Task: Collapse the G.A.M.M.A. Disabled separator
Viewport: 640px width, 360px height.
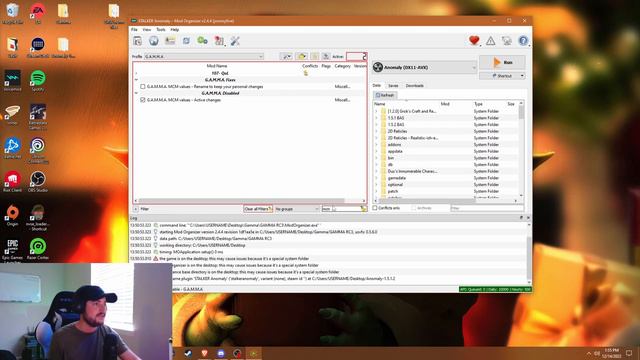Action: pos(136,93)
